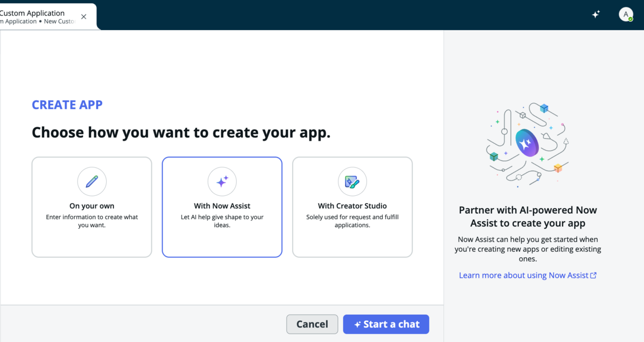Click the 'CREATE APP' heading
The height and width of the screenshot is (342, 644).
[x=68, y=105]
